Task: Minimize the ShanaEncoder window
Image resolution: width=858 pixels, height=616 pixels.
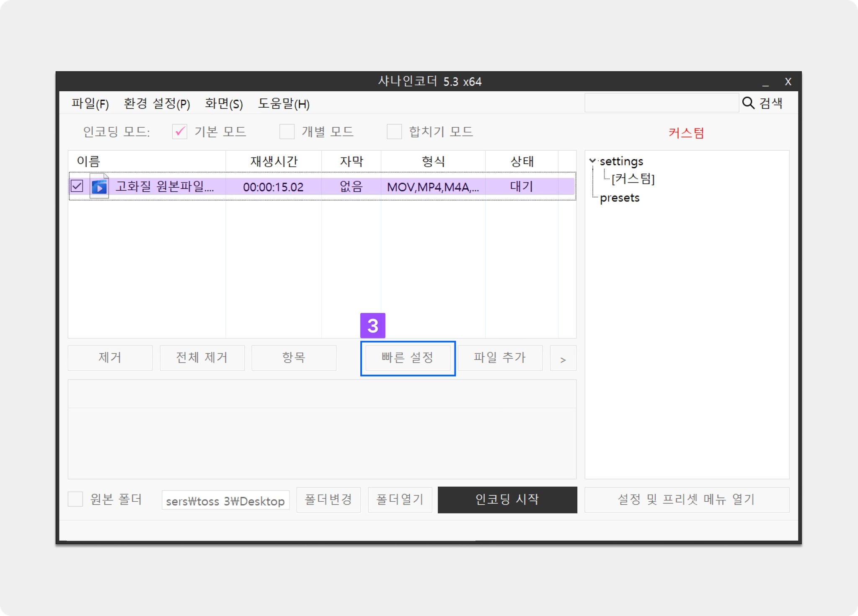Action: 765,82
